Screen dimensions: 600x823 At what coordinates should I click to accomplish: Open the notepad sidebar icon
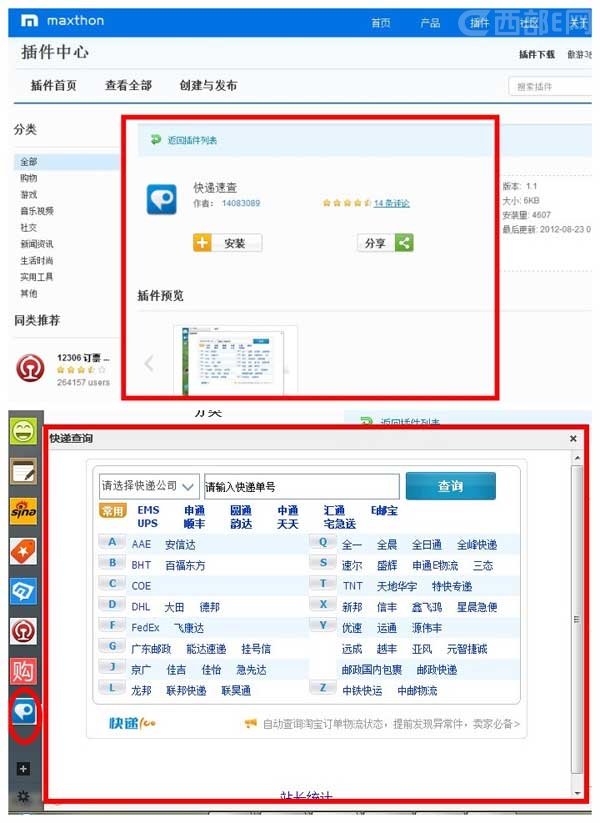(x=24, y=472)
